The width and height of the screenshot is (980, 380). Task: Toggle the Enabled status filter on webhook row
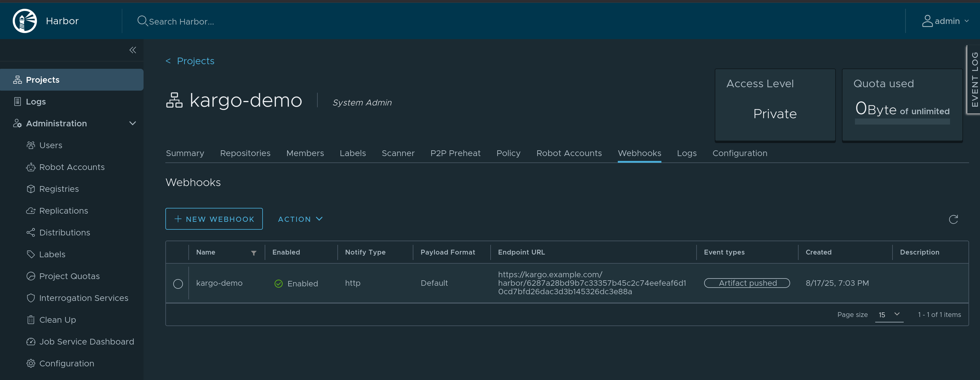[279, 283]
